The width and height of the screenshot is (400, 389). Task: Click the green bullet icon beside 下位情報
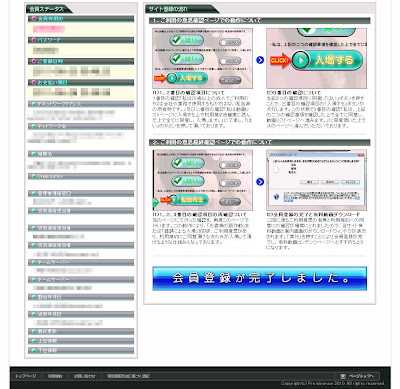[x=34, y=350]
